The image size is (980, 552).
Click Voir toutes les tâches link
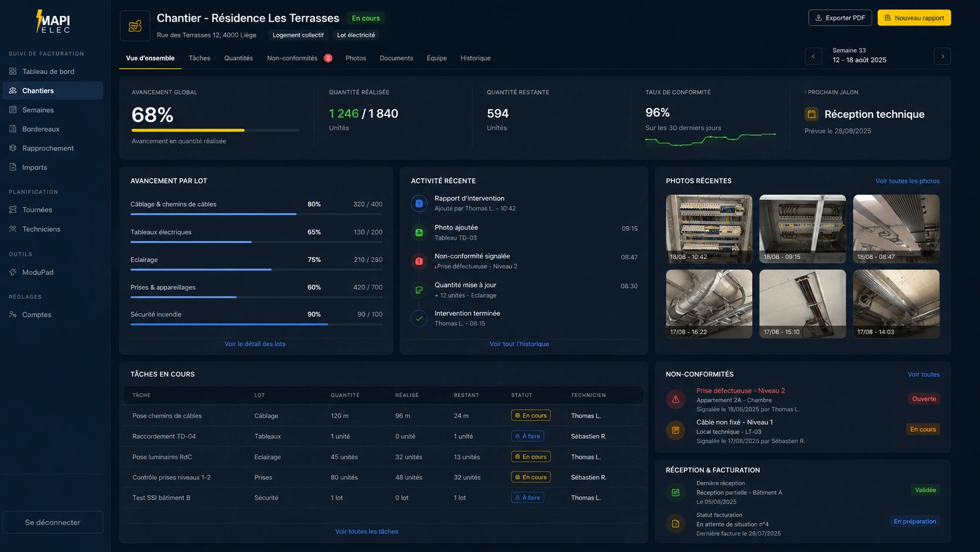(367, 531)
